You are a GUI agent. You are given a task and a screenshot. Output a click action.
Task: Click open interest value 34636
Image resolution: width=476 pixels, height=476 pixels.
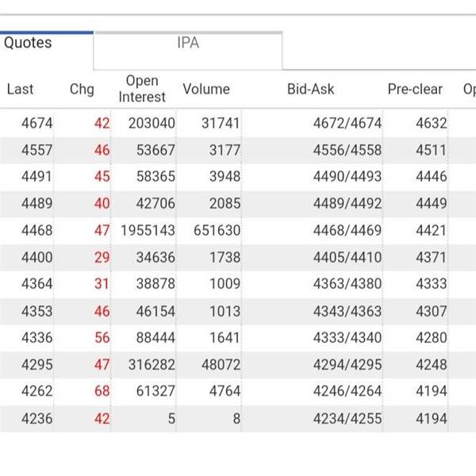(155, 257)
